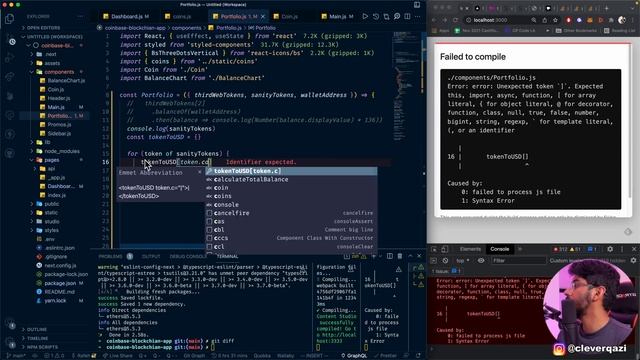
Task: Split the editor with the split icon
Action: [407, 16]
